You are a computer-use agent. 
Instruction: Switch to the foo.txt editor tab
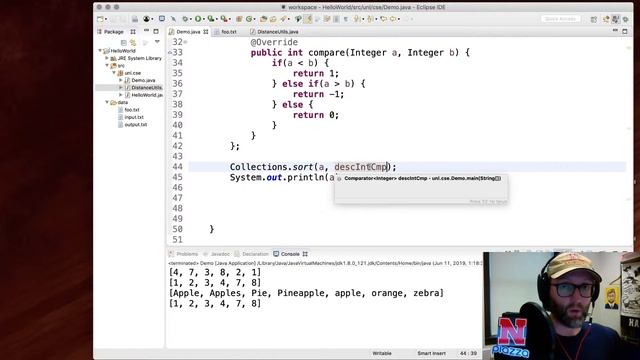tap(229, 31)
